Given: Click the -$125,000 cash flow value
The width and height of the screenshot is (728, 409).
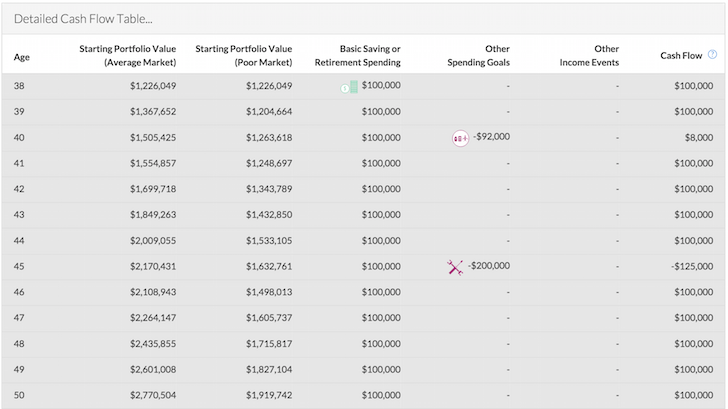Looking at the screenshot, I should 692,266.
